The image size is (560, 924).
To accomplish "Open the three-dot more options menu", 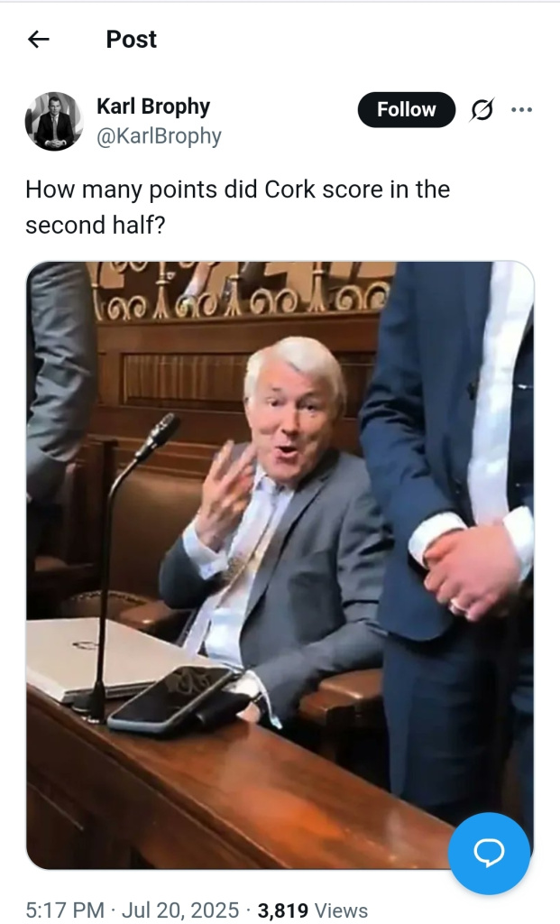I will (x=522, y=109).
